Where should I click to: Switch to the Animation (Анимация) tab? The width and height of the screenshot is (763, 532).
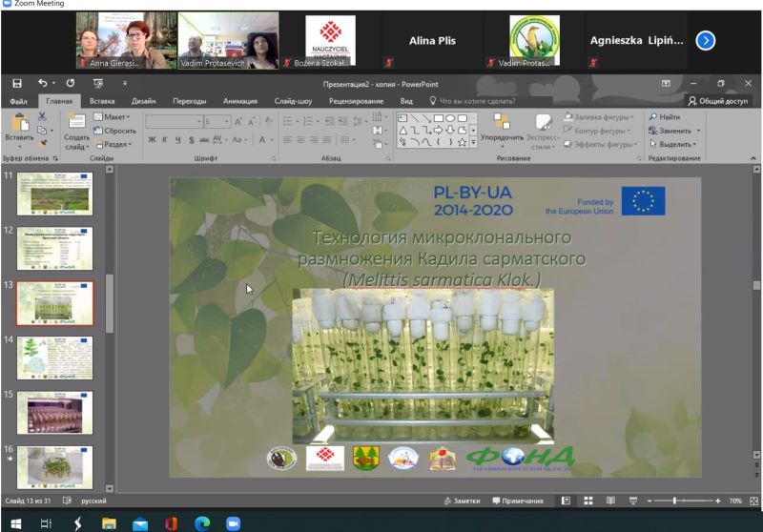pos(240,100)
